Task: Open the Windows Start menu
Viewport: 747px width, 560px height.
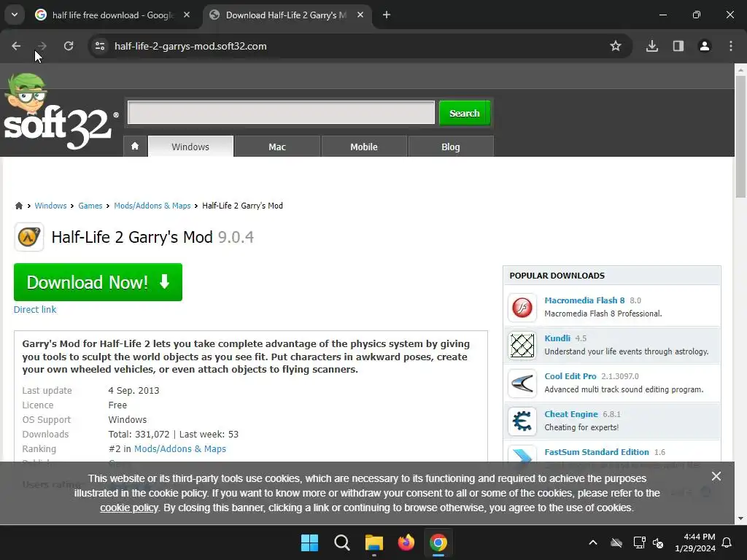Action: [309, 542]
